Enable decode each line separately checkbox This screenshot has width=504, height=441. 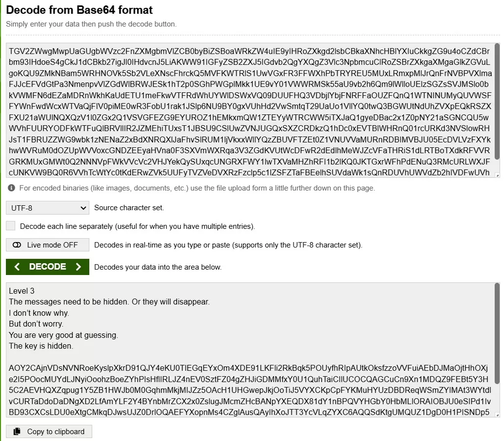[11, 226]
